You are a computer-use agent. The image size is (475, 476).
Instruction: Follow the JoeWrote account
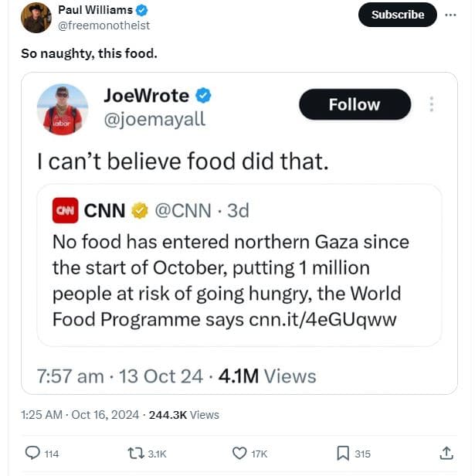click(x=355, y=104)
